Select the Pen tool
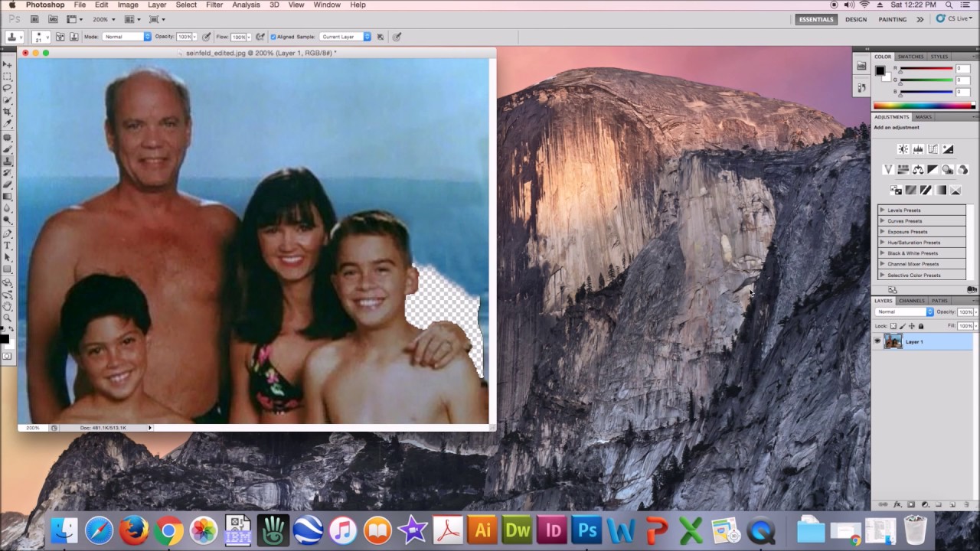The height and width of the screenshot is (551, 980). [x=8, y=233]
